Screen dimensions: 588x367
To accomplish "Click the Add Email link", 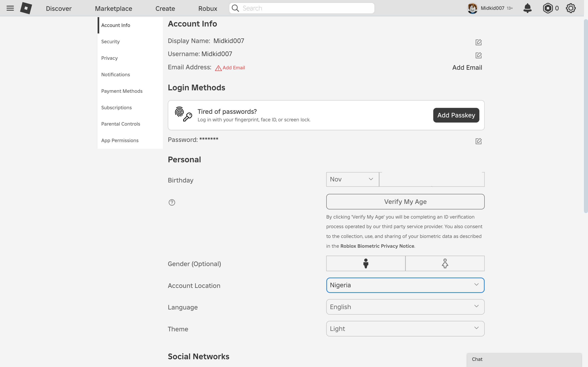I will [x=233, y=68].
